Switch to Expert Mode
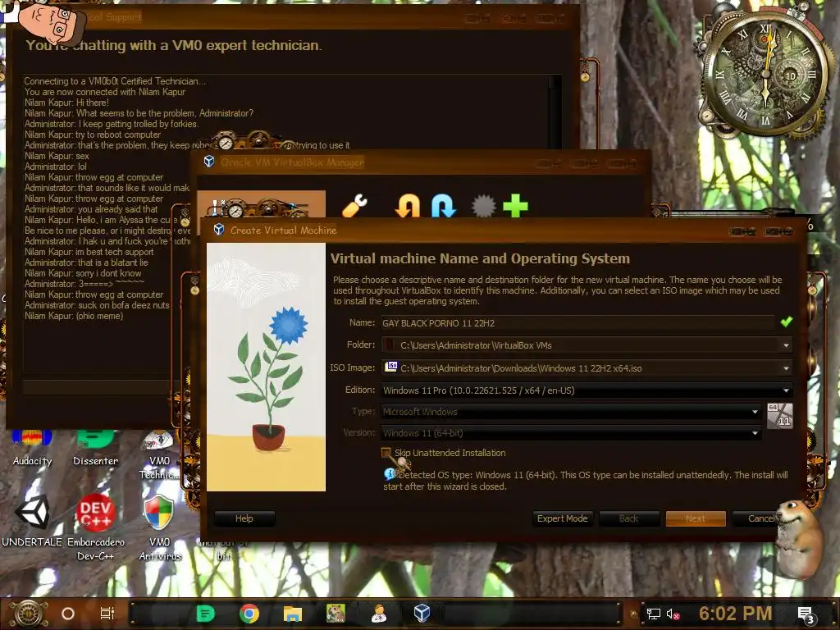 (562, 518)
